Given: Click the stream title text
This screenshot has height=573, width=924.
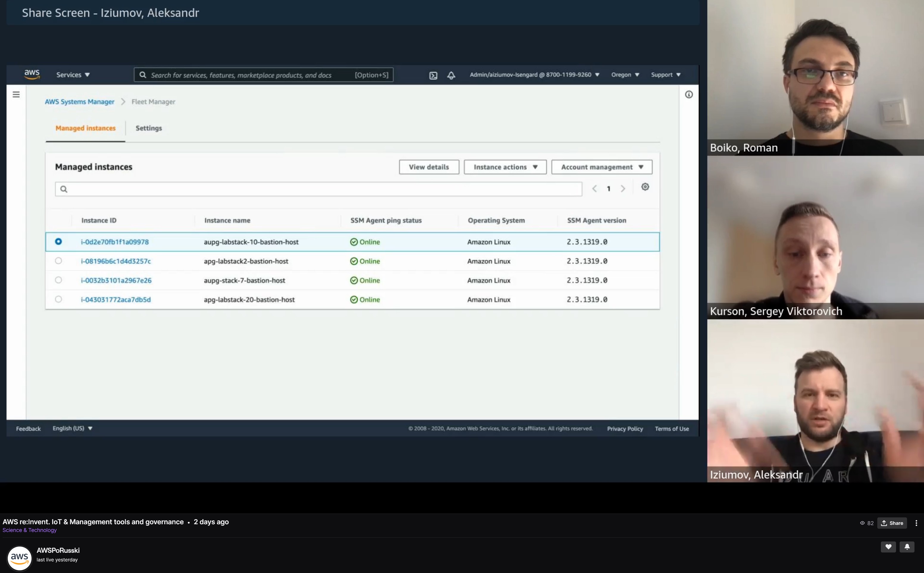Looking at the screenshot, I should (93, 522).
